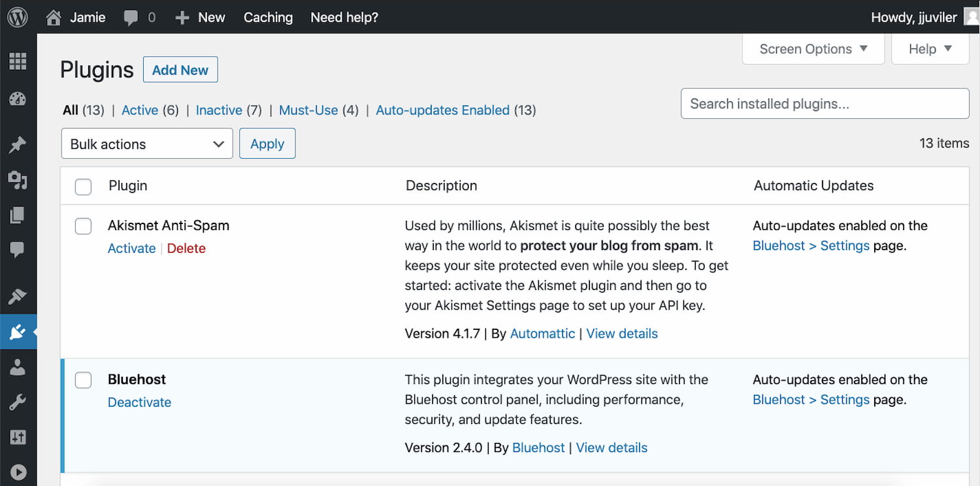Click the home icon beside Jamie

pos(54,18)
